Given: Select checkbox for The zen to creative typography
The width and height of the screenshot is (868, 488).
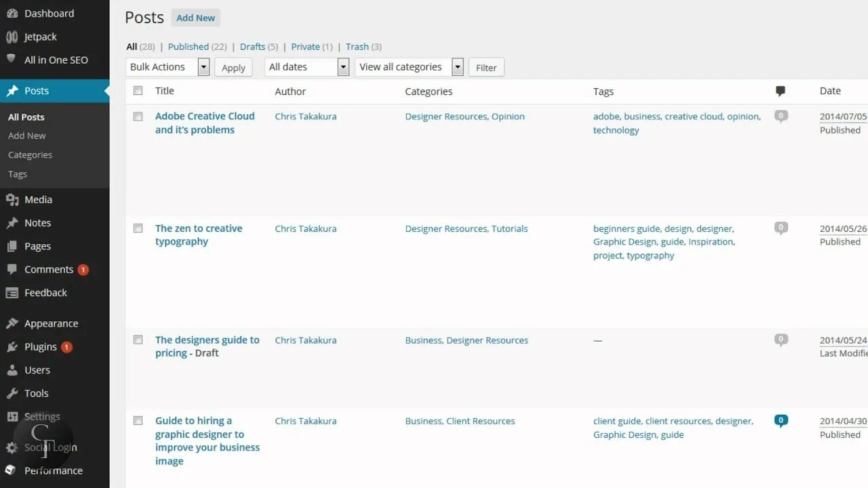Looking at the screenshot, I should [138, 228].
